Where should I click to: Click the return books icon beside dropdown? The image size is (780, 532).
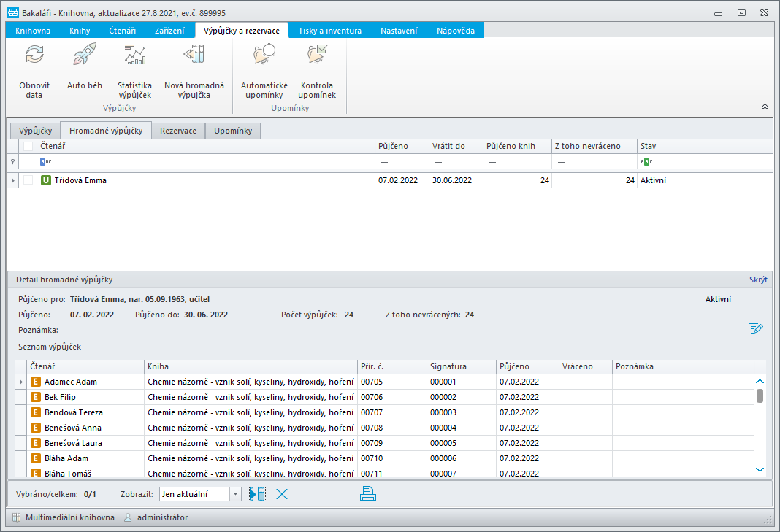257,494
